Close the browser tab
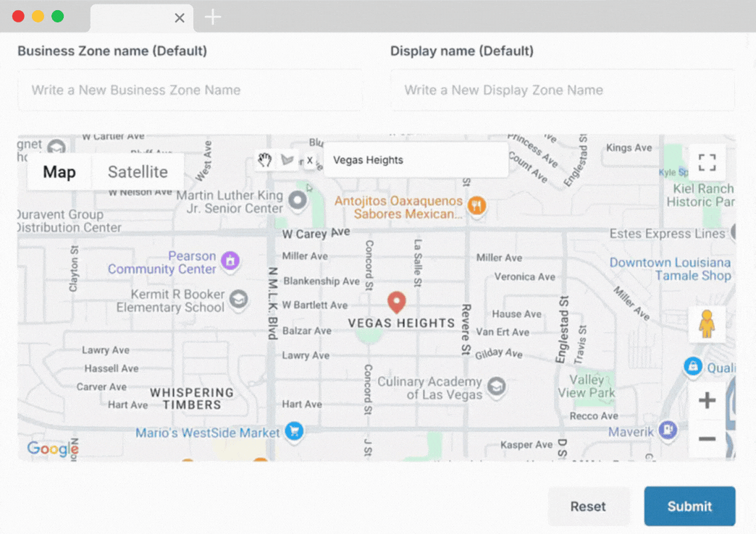Image resolution: width=756 pixels, height=534 pixels. click(180, 18)
